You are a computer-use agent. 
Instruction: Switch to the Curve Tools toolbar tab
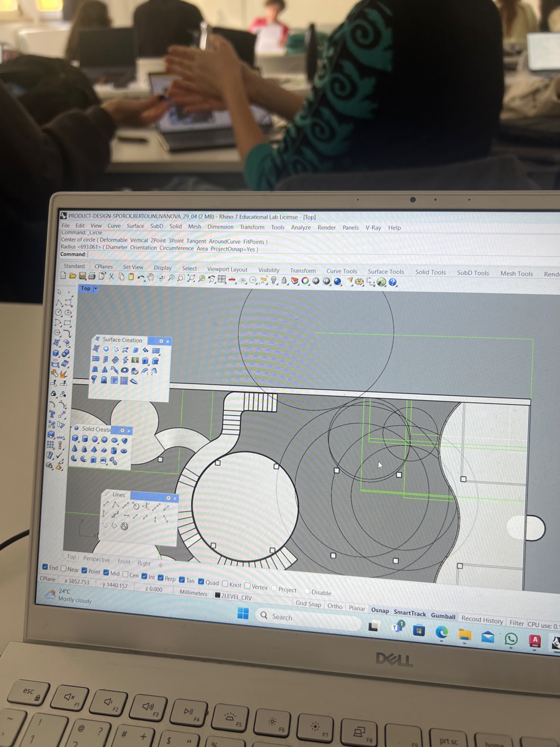(342, 271)
